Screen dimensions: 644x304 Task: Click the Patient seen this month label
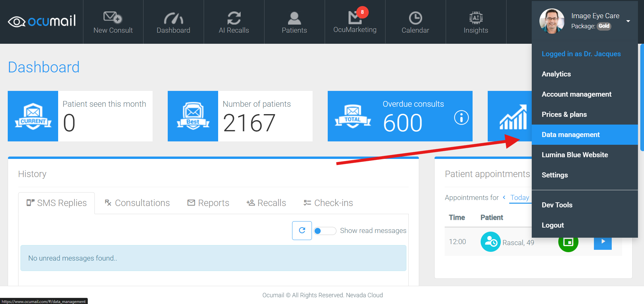point(104,104)
